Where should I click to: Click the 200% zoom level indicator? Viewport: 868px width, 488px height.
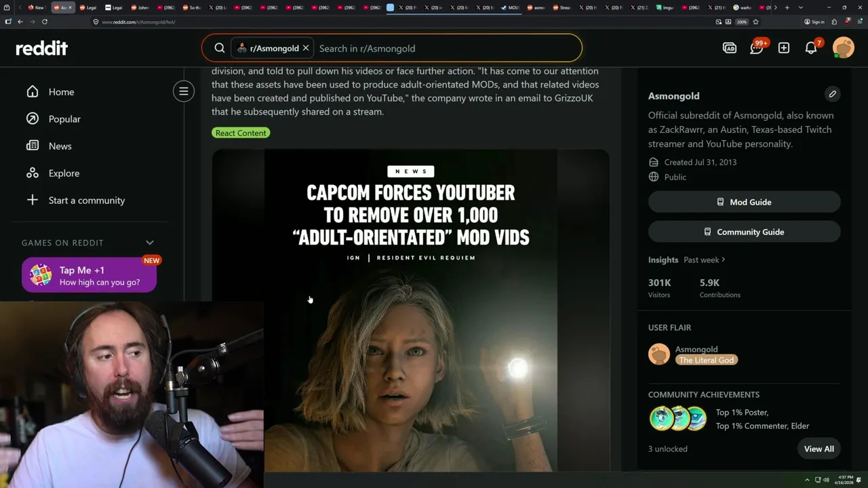coord(742,22)
